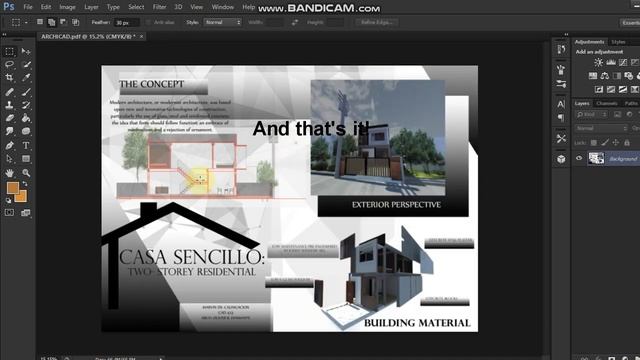Select the Rectangular Marquee tool

tap(9, 51)
